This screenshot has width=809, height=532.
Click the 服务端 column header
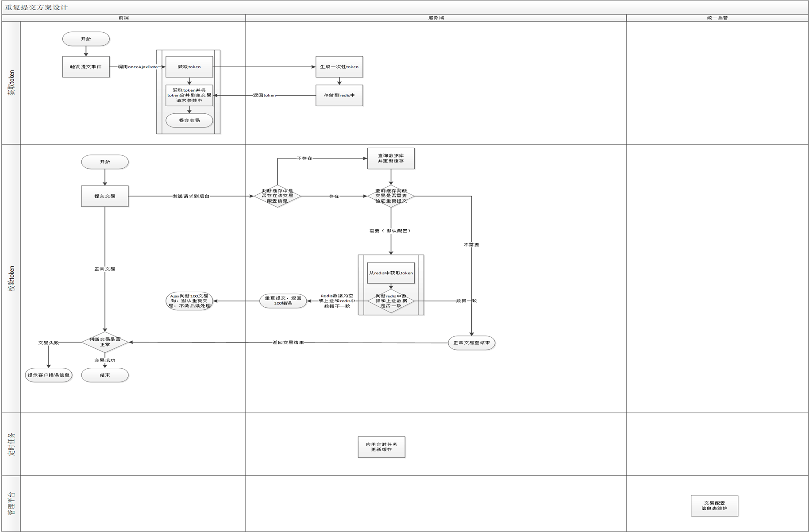436,18
